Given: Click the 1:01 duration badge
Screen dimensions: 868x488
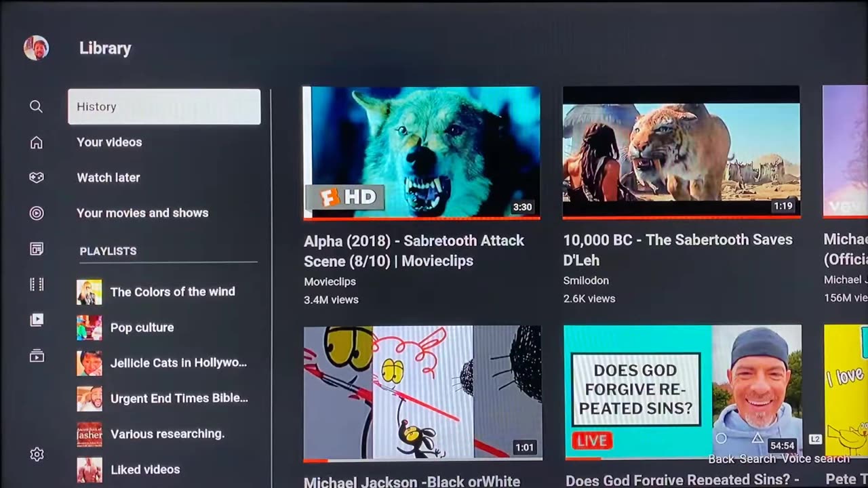Looking at the screenshot, I should click(524, 447).
